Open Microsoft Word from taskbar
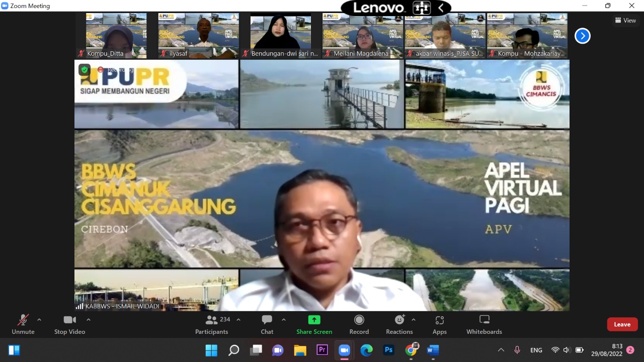 pos(433,350)
